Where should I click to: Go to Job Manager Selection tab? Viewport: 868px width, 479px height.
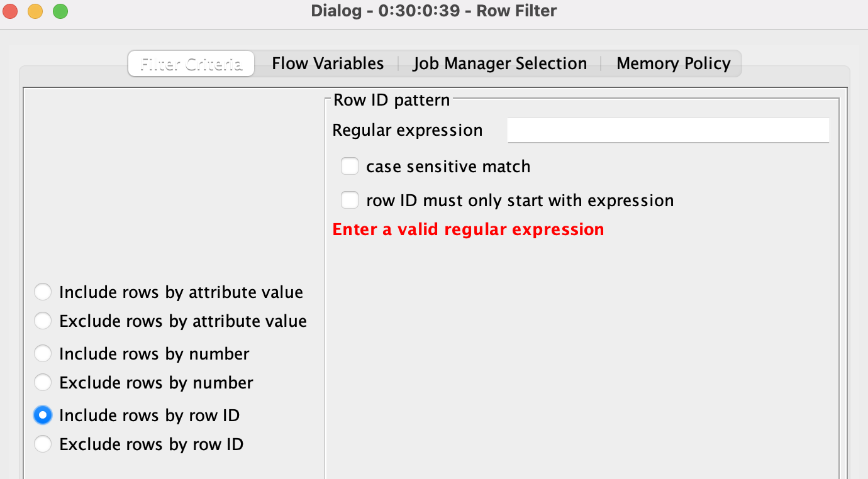point(500,63)
